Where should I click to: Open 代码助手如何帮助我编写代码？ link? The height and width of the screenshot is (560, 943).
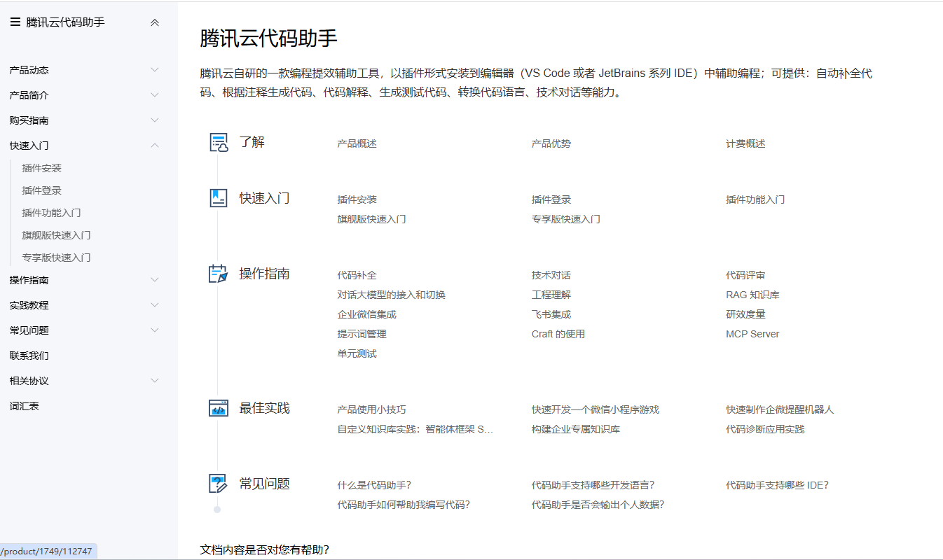click(404, 505)
